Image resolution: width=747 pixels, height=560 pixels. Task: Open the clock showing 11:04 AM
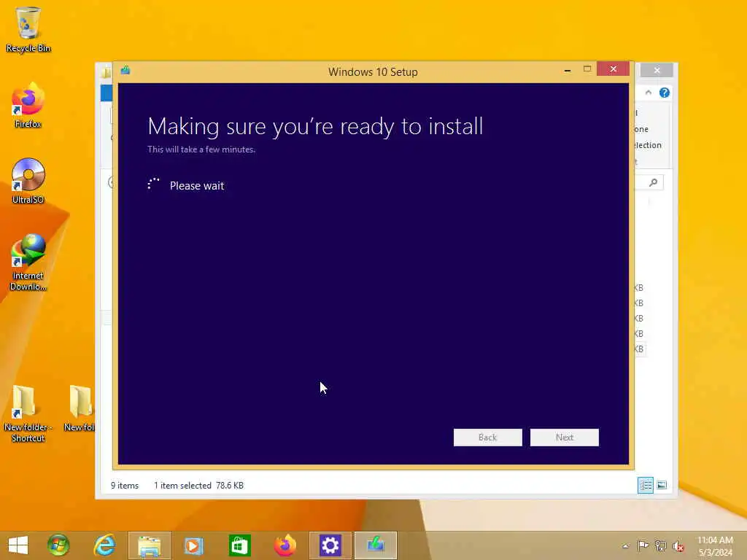click(715, 545)
